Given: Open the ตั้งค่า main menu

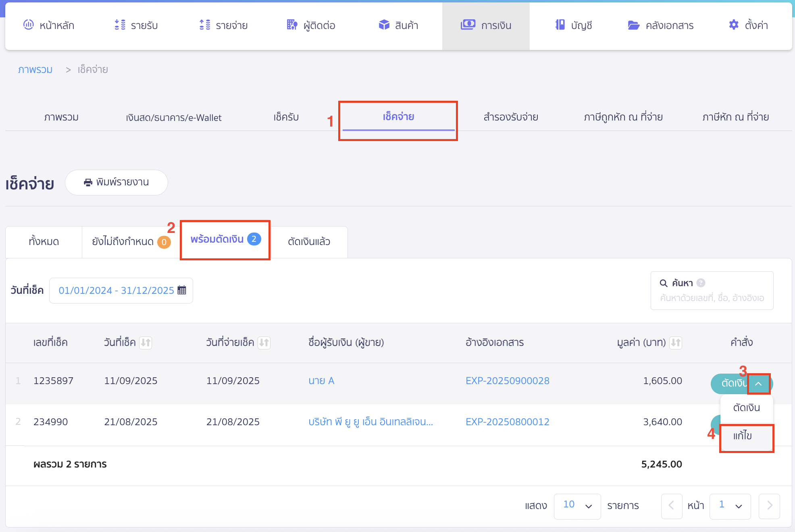Looking at the screenshot, I should click(x=749, y=25).
